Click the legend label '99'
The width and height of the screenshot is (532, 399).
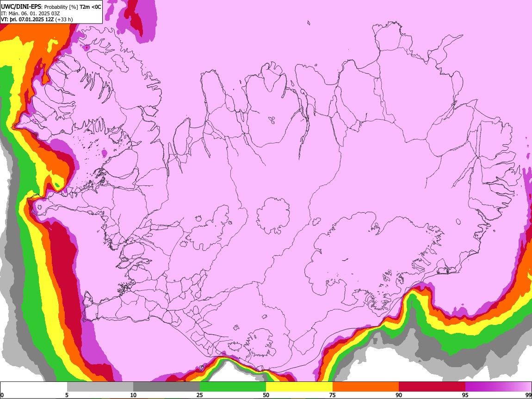pyautogui.click(x=528, y=395)
